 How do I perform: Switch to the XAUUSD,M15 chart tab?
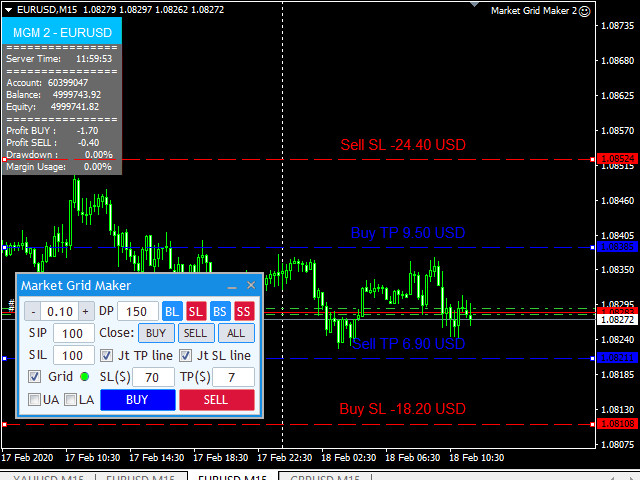pos(48,476)
